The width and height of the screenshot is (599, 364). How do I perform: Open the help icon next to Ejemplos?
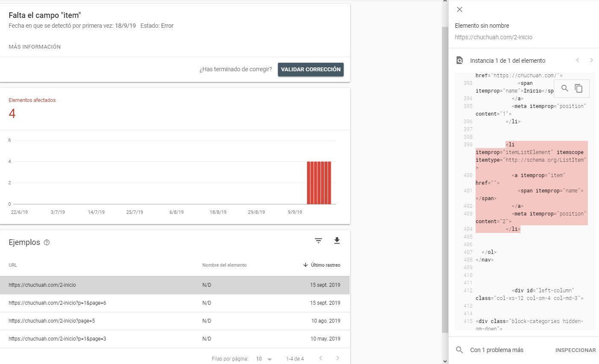(x=47, y=242)
